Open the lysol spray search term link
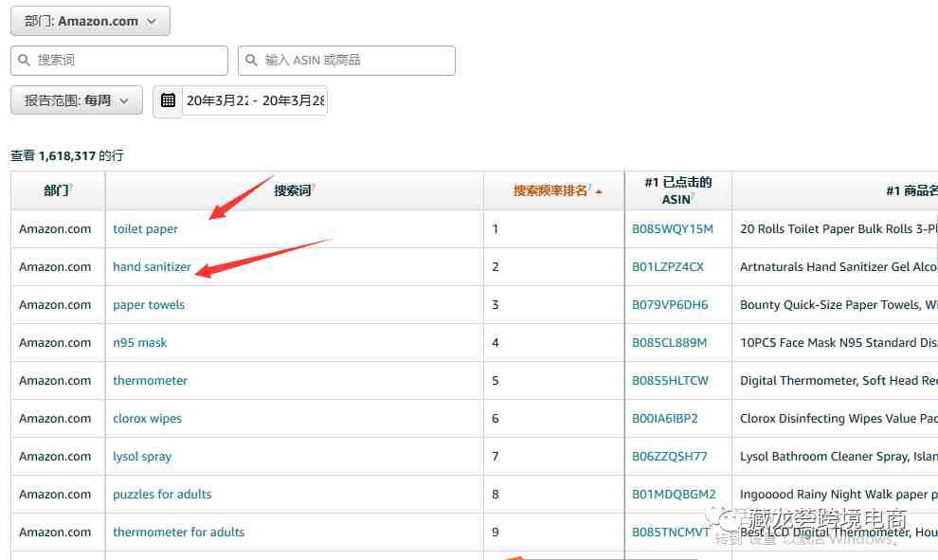 (142, 457)
